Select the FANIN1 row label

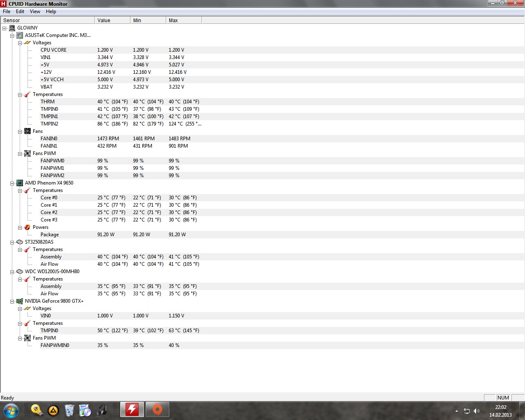(x=49, y=146)
